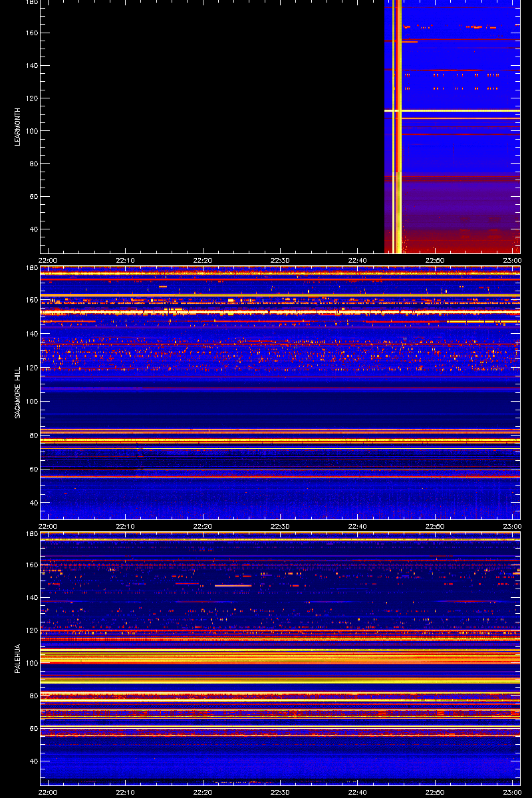Viewport: 532px width, 798px height.
Task: Select the 140 tick on the Sagamore Hill panel
Action: point(31,334)
